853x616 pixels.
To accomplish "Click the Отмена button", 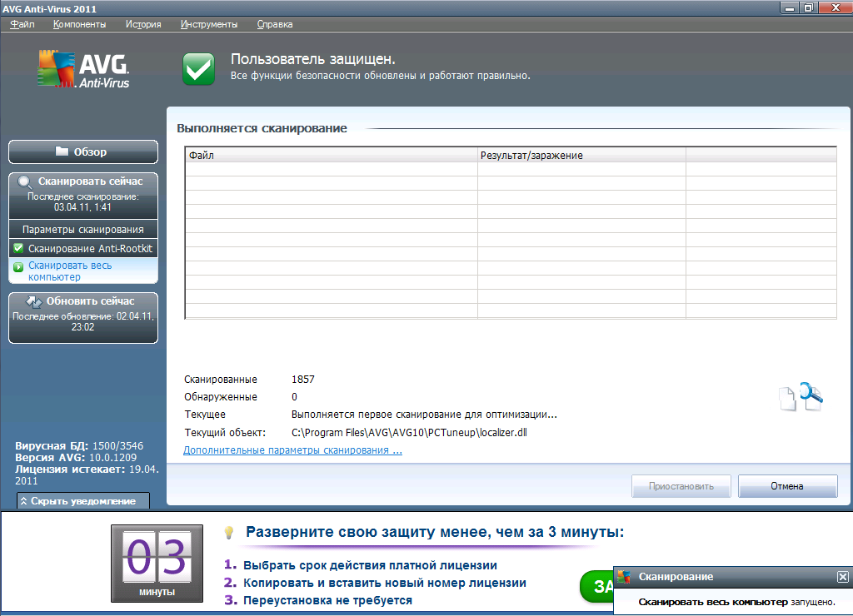I will coord(787,486).
